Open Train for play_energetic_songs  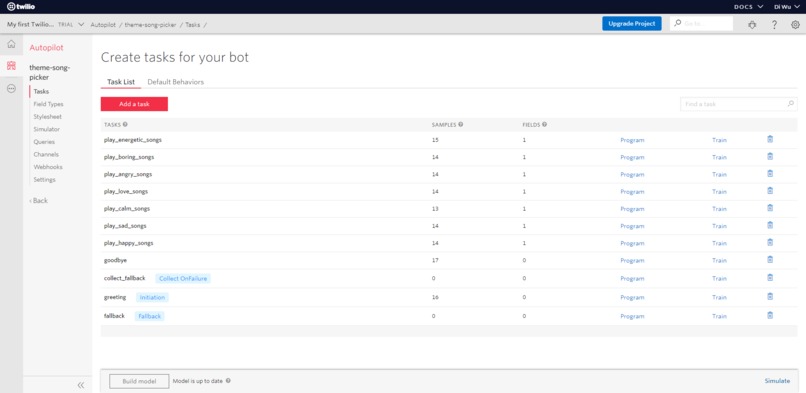point(720,140)
